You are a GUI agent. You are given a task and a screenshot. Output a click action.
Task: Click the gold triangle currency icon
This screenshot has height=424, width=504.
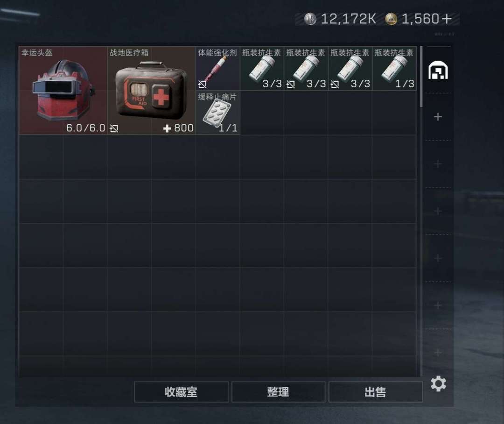coord(391,19)
